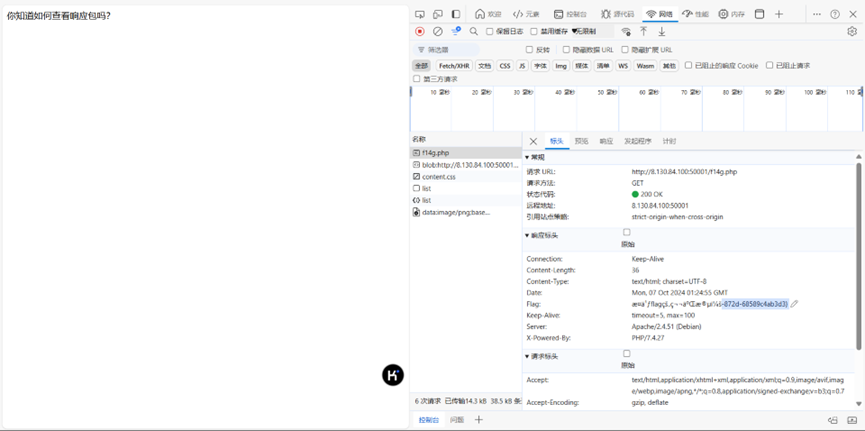Switch to the 响应 tab
Screen dimensions: 865x431
click(606, 142)
